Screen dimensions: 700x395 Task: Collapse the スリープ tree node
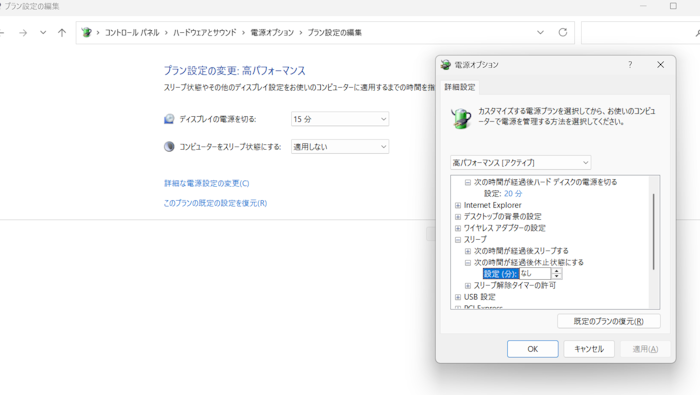pyautogui.click(x=458, y=240)
